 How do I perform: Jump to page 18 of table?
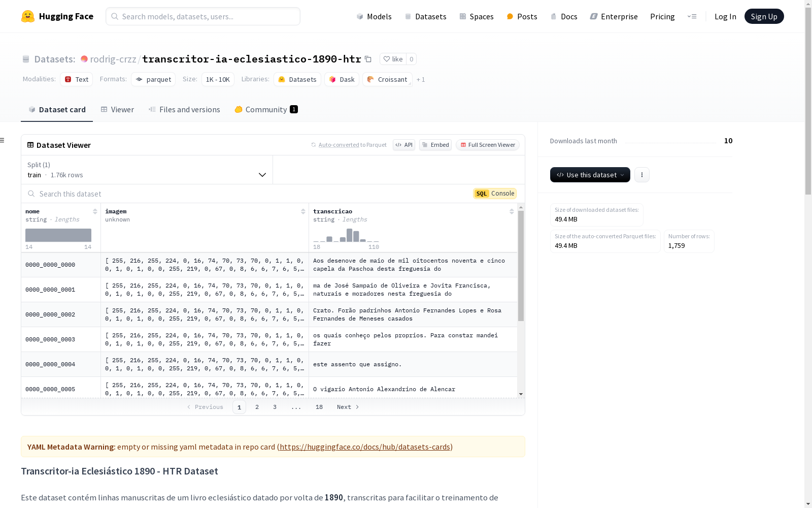319,407
